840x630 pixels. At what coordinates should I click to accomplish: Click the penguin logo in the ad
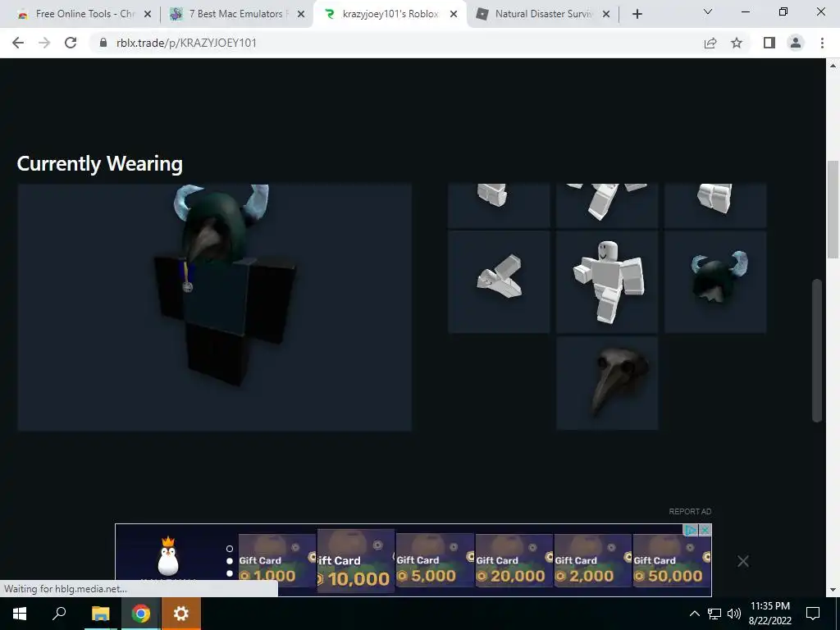(168, 557)
